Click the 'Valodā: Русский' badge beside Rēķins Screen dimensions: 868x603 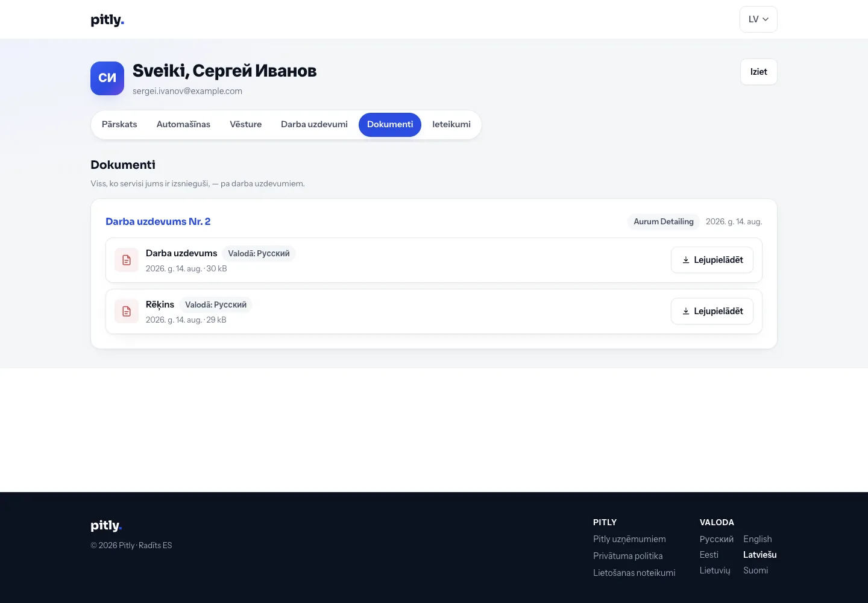[216, 305]
